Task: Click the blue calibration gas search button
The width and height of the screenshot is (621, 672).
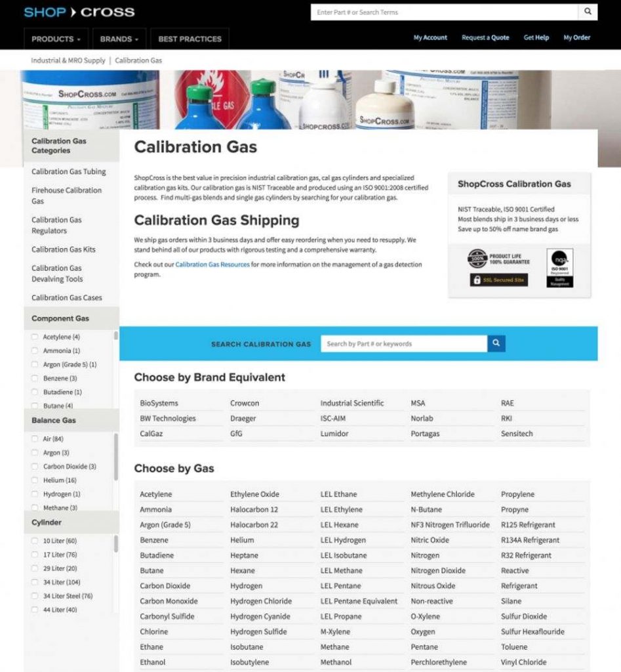Action: click(496, 343)
